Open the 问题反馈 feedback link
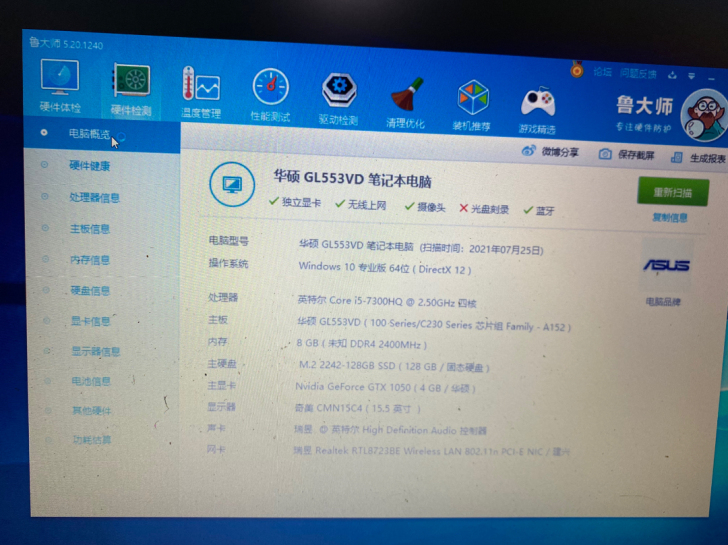Image resolution: width=728 pixels, height=545 pixels. [x=638, y=73]
